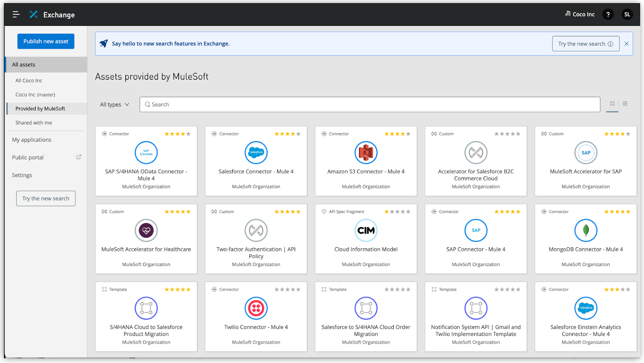644x363 pixels.
Task: Click the Two-factor Authentication policy icon
Action: (x=256, y=230)
